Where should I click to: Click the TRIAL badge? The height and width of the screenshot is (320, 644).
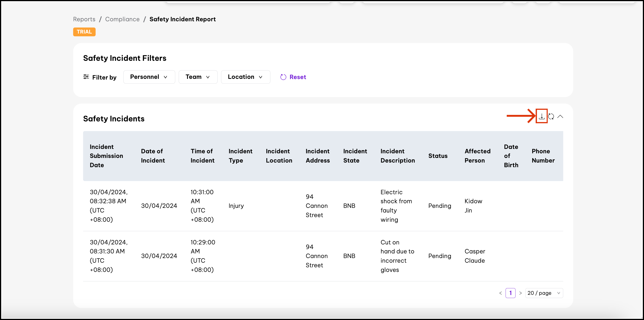[84, 32]
